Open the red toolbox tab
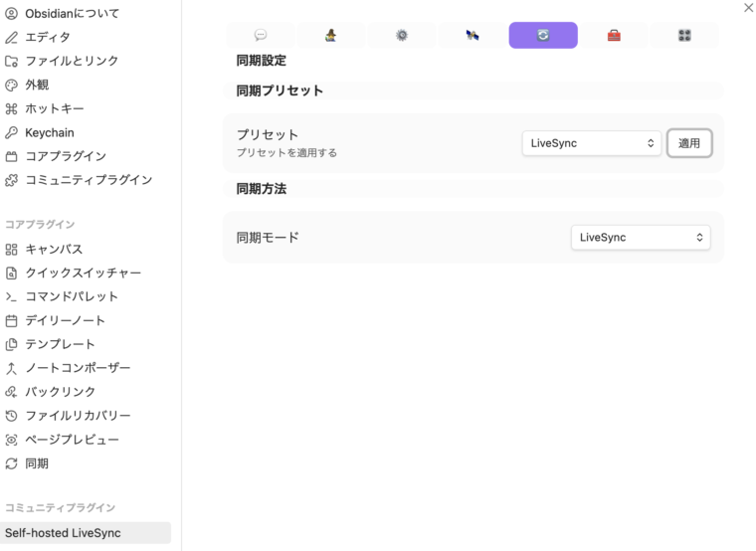Image resolution: width=756 pixels, height=551 pixels. click(614, 35)
